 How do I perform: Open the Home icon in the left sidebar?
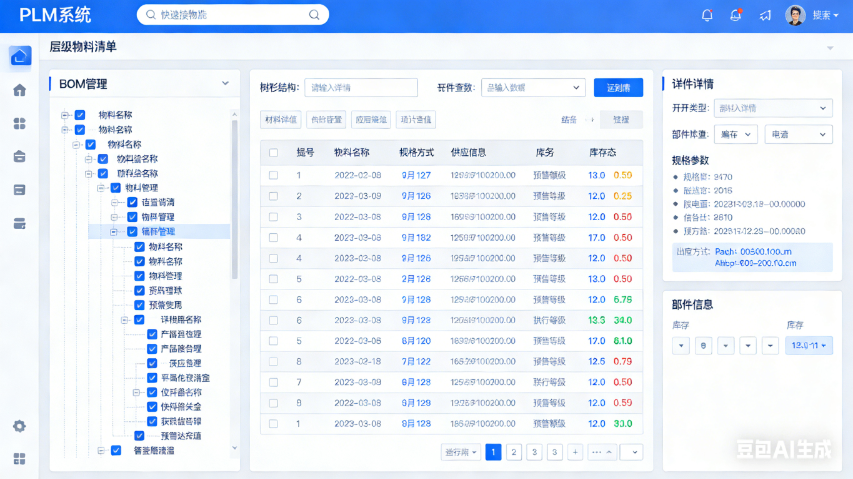pyautogui.click(x=20, y=90)
